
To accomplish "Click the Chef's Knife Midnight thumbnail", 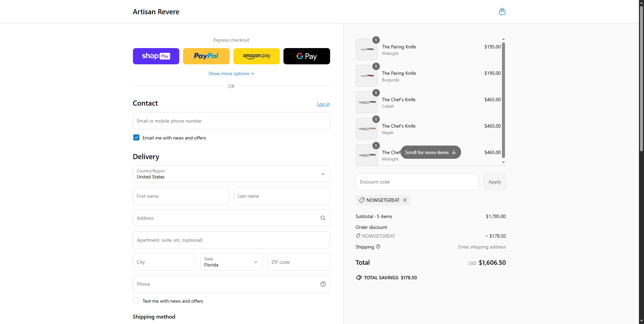I will 367,155.
